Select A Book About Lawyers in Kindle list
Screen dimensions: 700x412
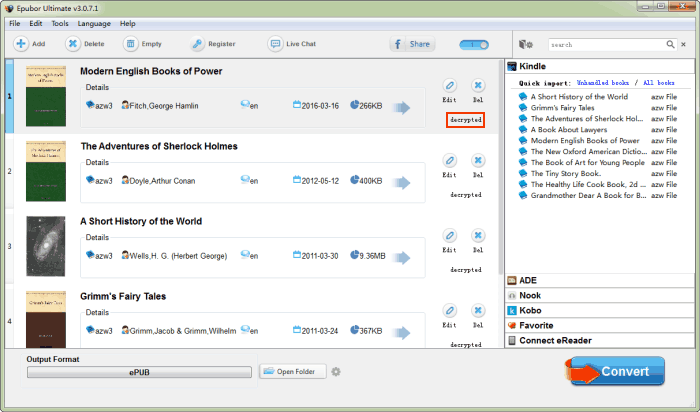click(x=598, y=129)
